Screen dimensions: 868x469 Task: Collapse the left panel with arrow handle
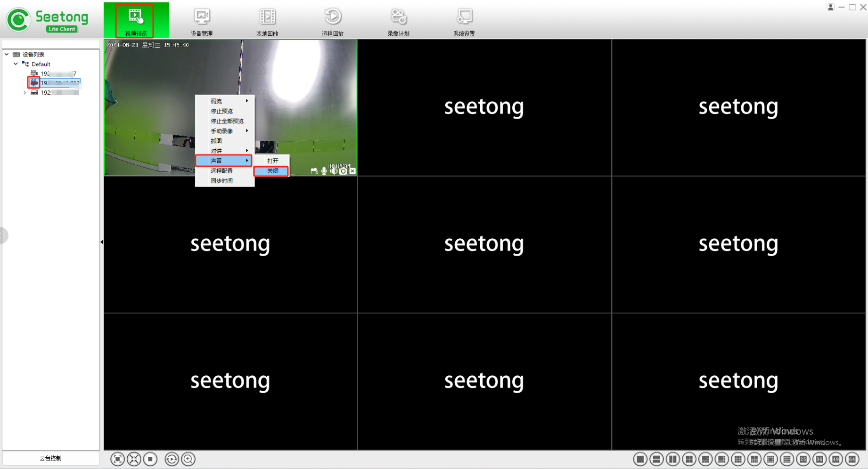[x=102, y=242]
